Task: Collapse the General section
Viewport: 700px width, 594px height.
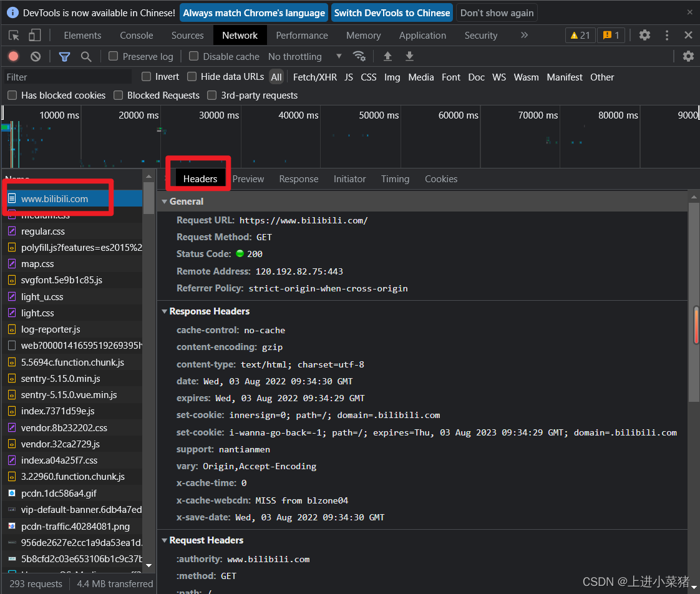Action: (164, 202)
